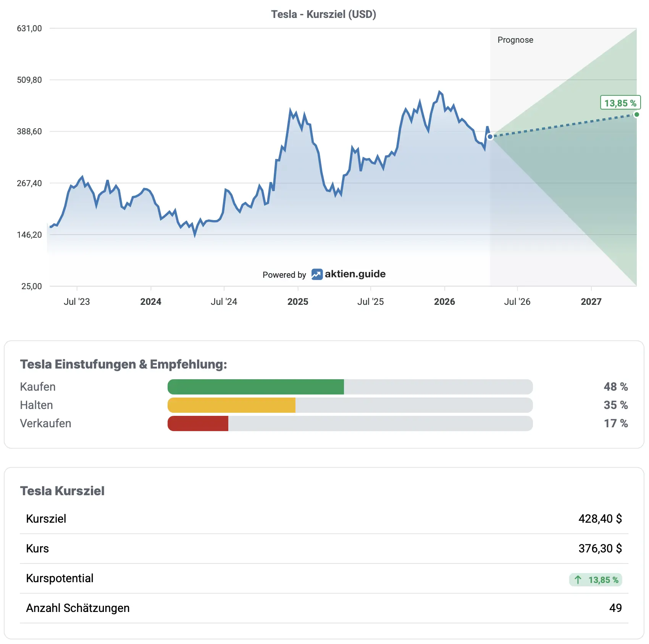The image size is (649, 644).
Task: Click the Anzahl Schätzungen value 49
Action: pos(615,608)
